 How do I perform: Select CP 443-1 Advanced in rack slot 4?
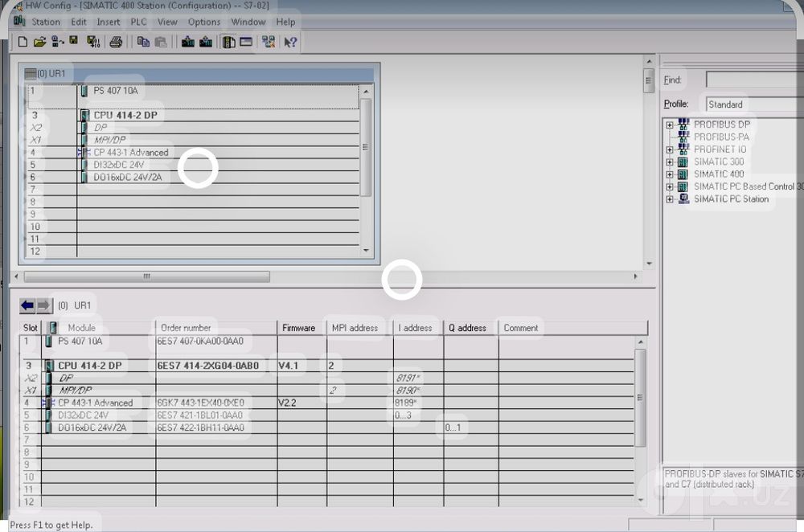pyautogui.click(x=131, y=152)
